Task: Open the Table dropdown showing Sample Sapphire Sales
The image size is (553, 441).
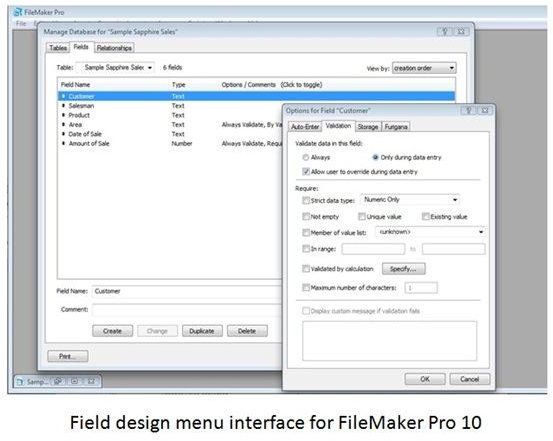Action: tap(116, 67)
